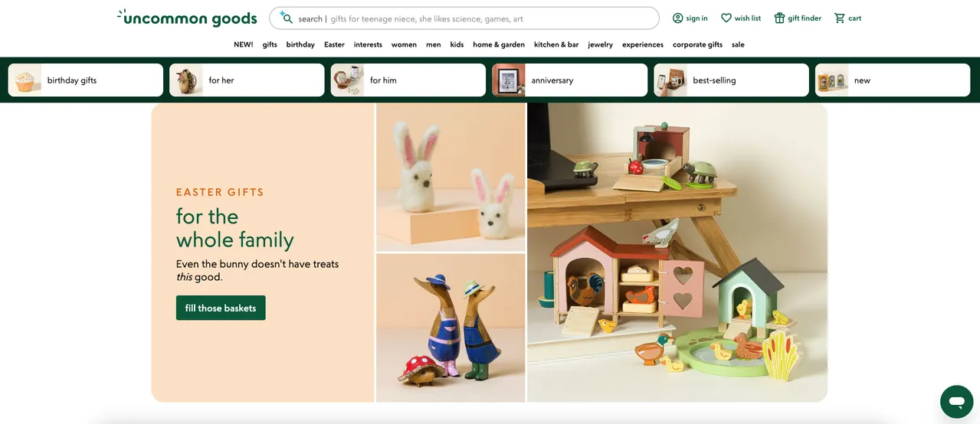This screenshot has width=980, height=424.
Task: Open the shopping cart icon
Action: (x=840, y=18)
